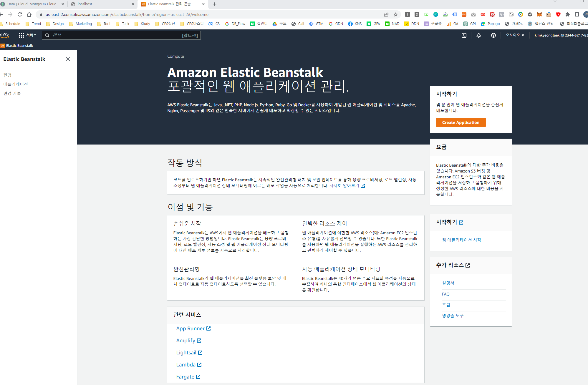Open 변경 기록 in the sidebar
The image size is (588, 385).
pyautogui.click(x=12, y=94)
